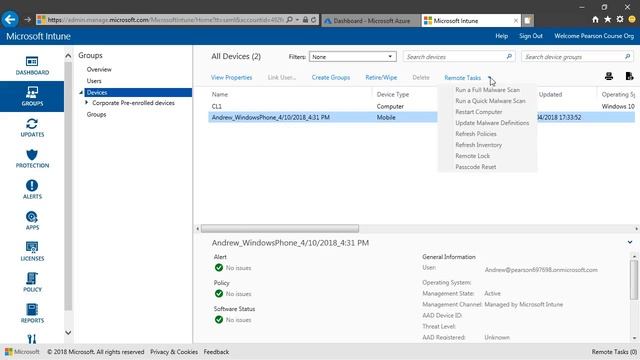Viewport: 640px width, 360px height.
Task: Click Retire/Wipe link
Action: tap(381, 78)
